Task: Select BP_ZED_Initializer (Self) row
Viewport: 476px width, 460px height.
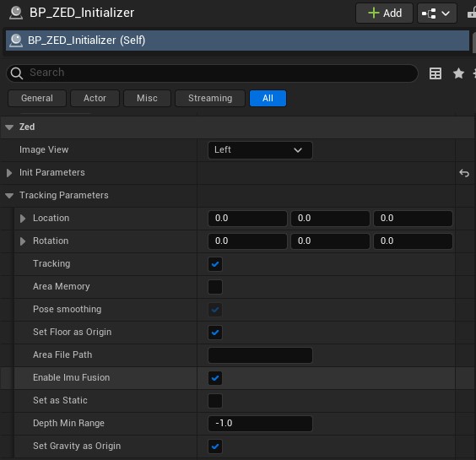Action: 237,41
